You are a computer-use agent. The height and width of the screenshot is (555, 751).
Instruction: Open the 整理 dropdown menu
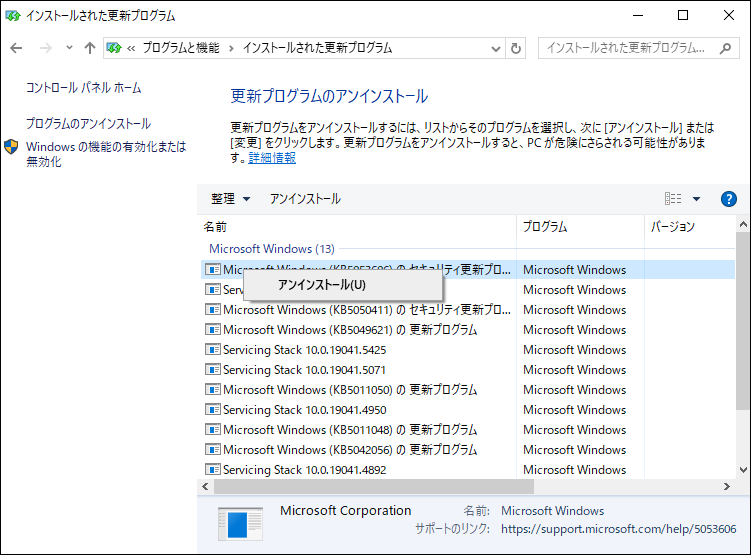[230, 199]
